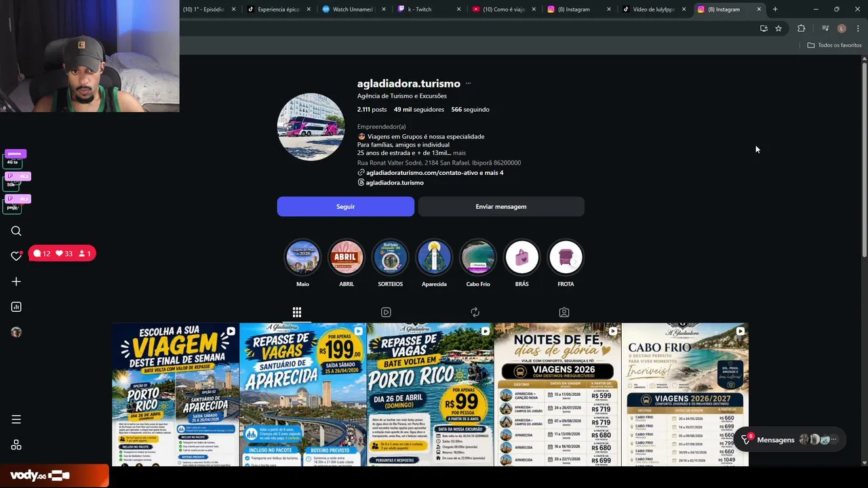The image size is (868, 488).
Task: Switch to the Twitch browser tab
Action: [429, 9]
